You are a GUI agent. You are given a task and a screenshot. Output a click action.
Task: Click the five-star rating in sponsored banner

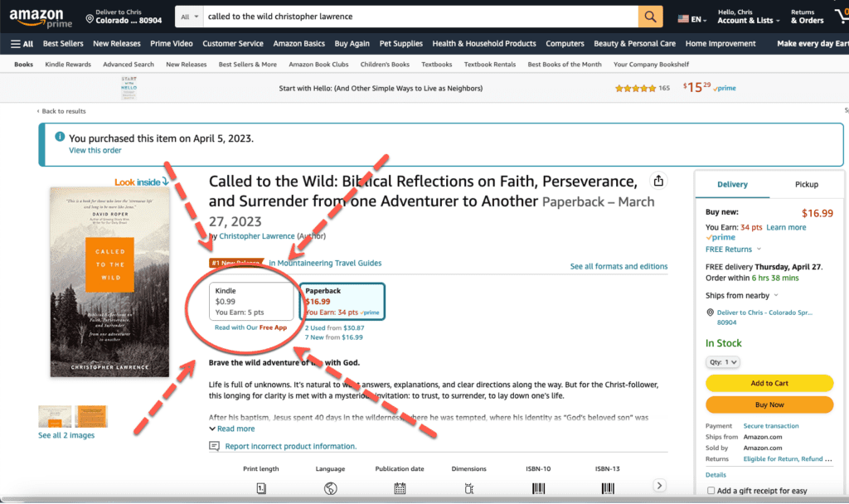[635, 88]
